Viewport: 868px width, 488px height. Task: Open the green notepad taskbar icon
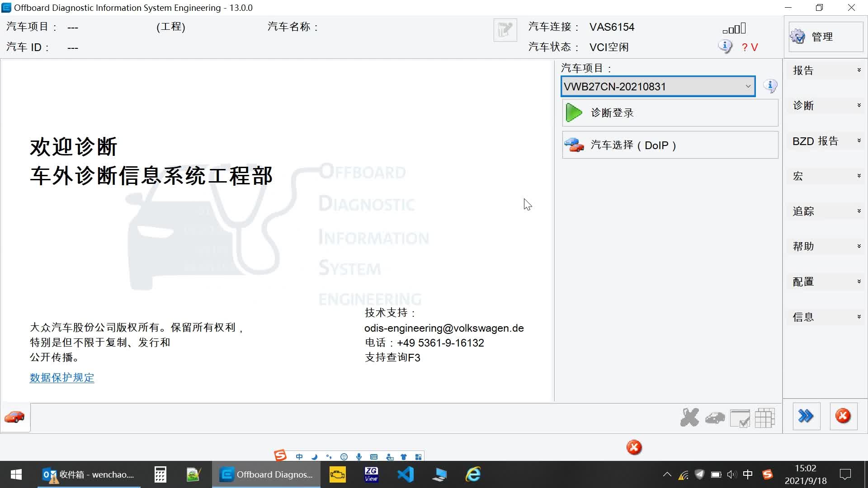pos(193,474)
